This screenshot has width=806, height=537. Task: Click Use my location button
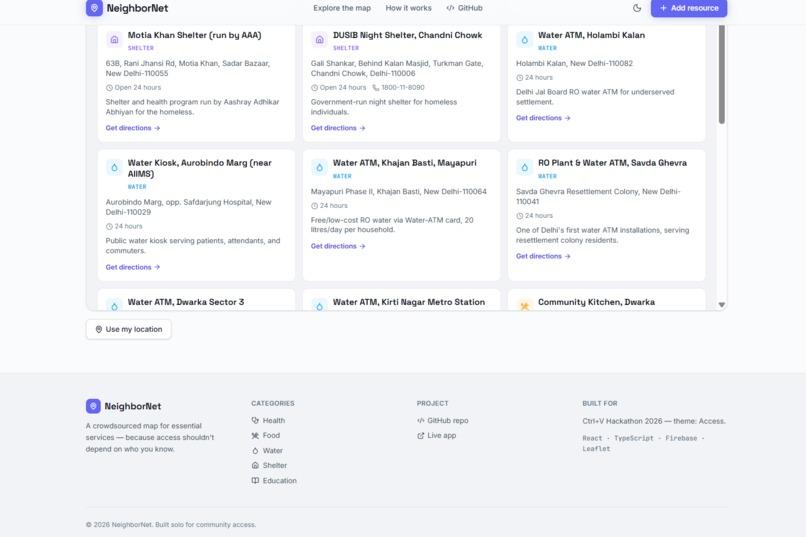tap(129, 329)
